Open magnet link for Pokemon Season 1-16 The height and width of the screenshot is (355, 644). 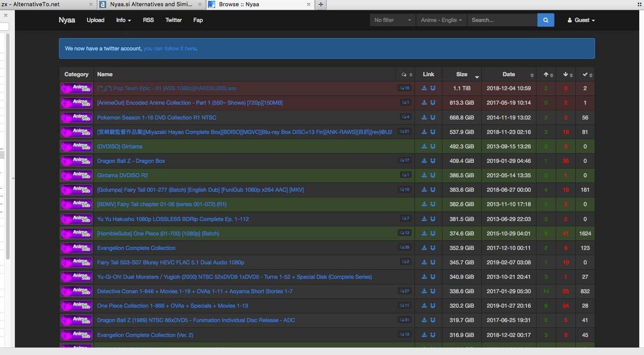coord(433,117)
